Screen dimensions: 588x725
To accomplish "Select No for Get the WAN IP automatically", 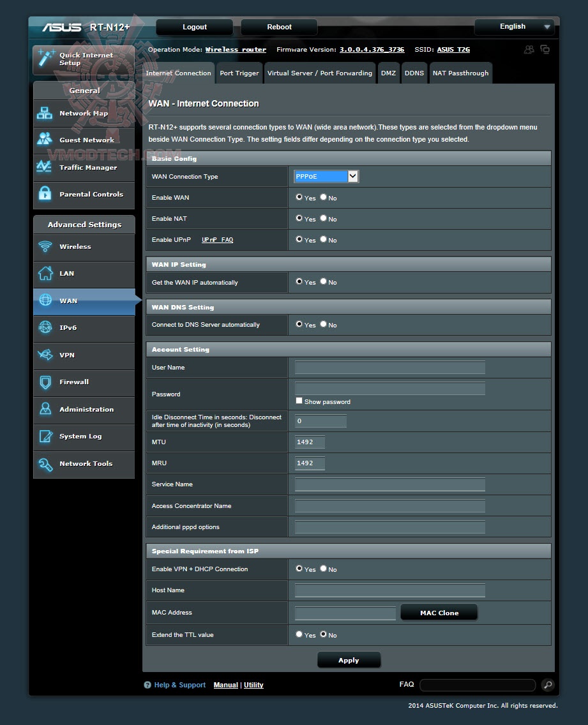I will pos(324,281).
